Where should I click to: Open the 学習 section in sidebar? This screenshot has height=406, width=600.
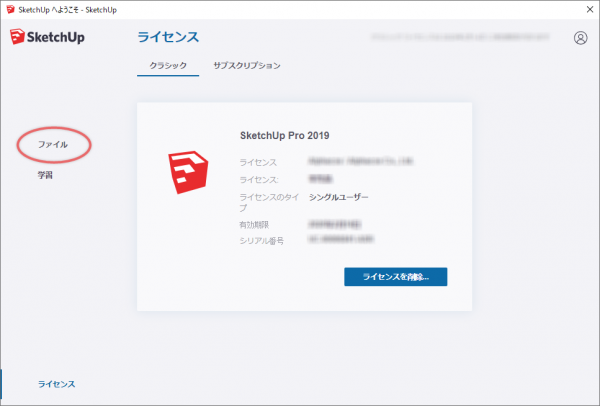tap(45, 175)
